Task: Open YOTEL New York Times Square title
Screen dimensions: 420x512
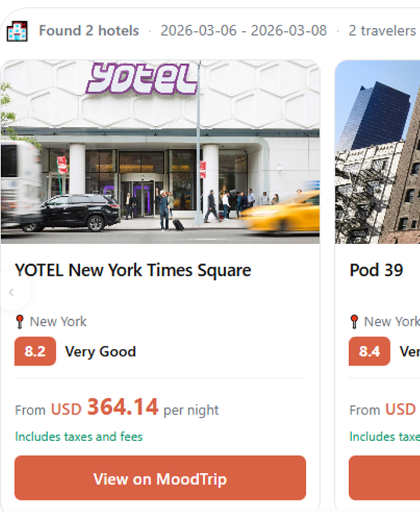Action: 133,270
